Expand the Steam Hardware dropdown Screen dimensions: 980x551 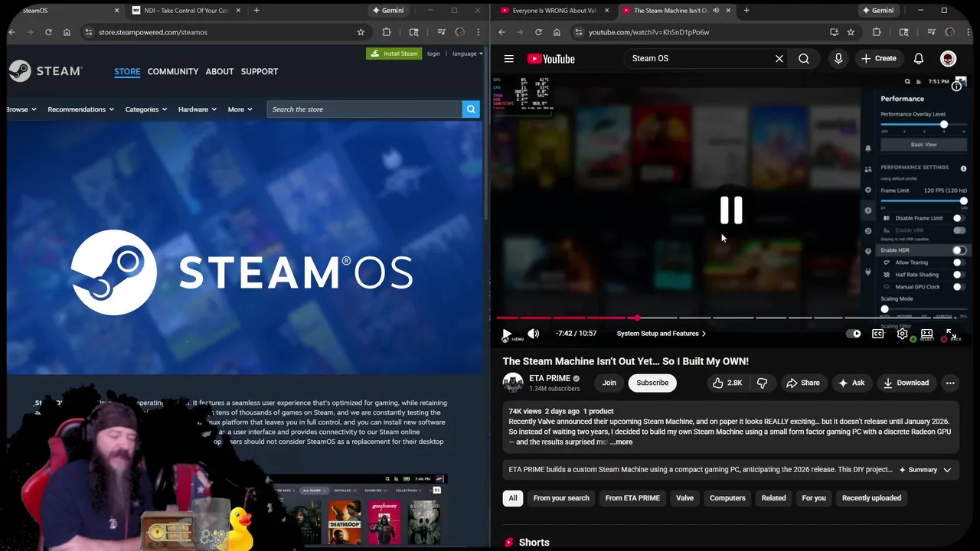pos(198,109)
